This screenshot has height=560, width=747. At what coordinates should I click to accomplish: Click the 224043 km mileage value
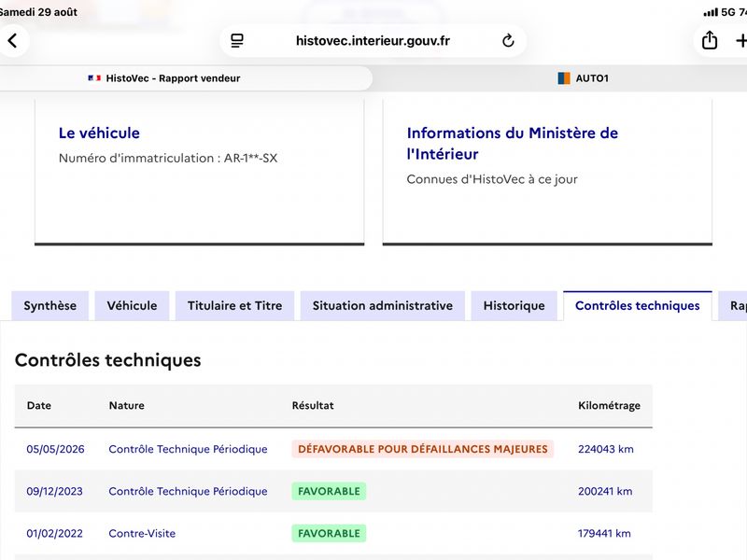coord(606,449)
